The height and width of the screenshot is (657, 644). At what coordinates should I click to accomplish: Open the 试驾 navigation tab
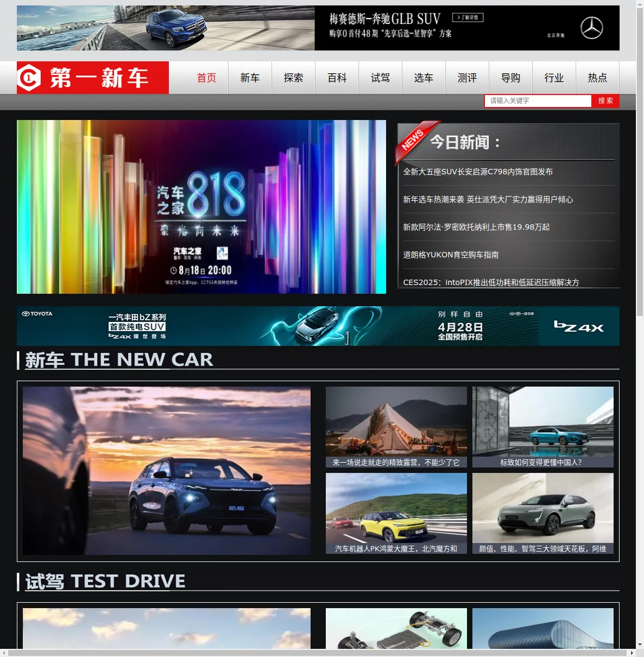[x=380, y=78]
